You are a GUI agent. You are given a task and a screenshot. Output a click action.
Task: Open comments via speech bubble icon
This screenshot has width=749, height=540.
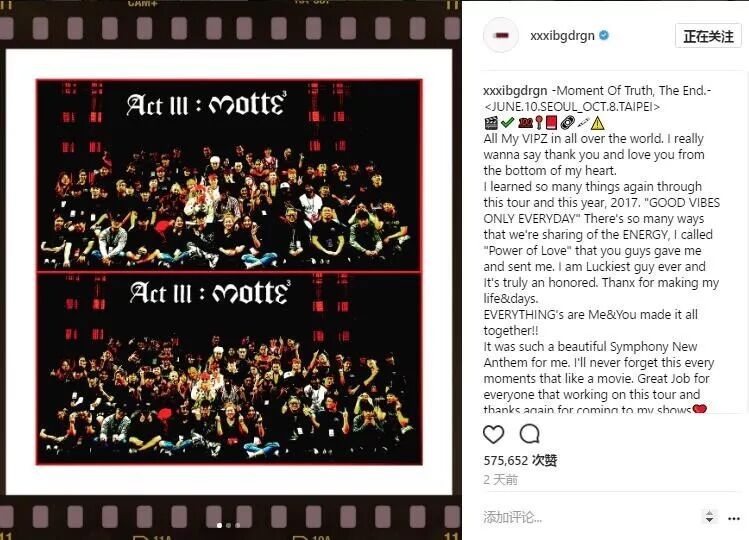(530, 434)
